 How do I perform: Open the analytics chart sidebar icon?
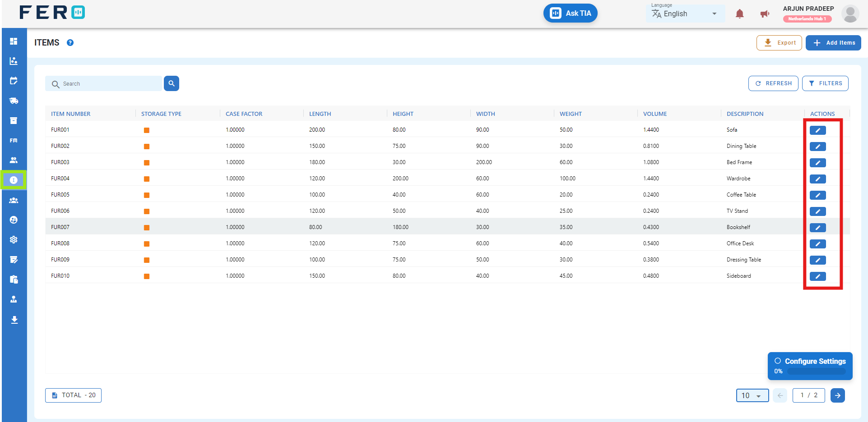coord(14,61)
